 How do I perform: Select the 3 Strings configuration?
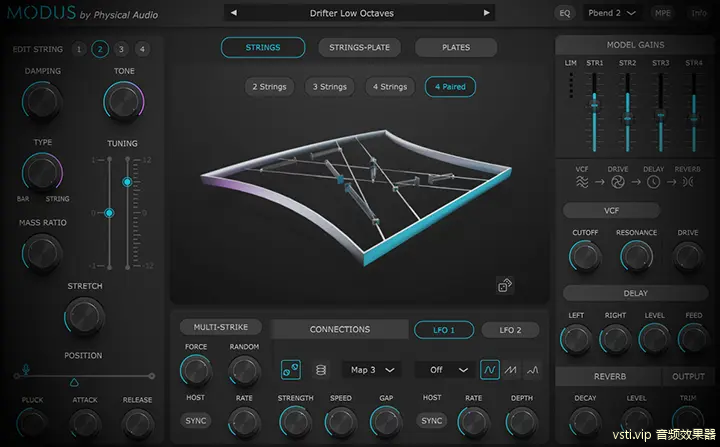click(x=330, y=87)
